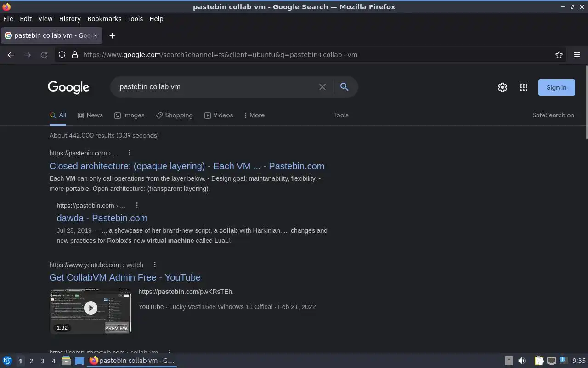Show desktop via blue taskbar icon
The width and height of the screenshot is (588, 368).
pyautogui.click(x=79, y=361)
